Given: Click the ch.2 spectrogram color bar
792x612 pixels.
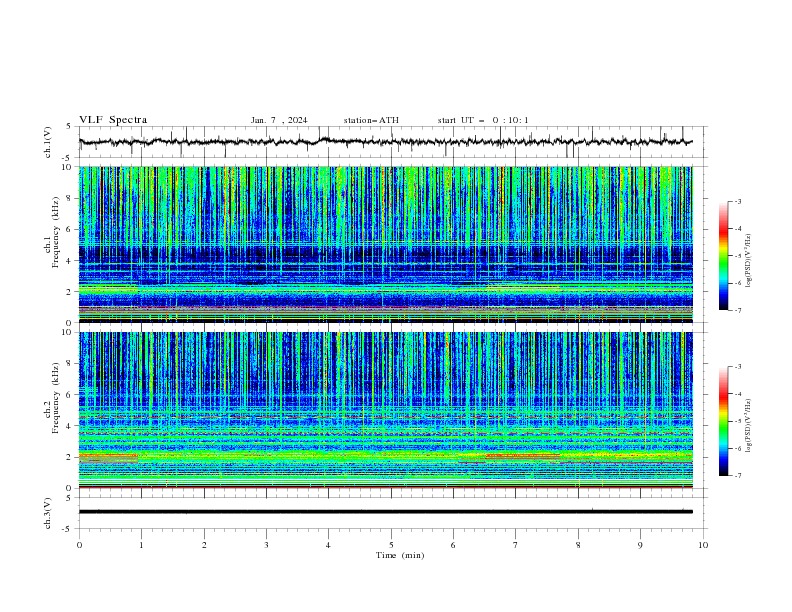Looking at the screenshot, I should pos(723,421).
